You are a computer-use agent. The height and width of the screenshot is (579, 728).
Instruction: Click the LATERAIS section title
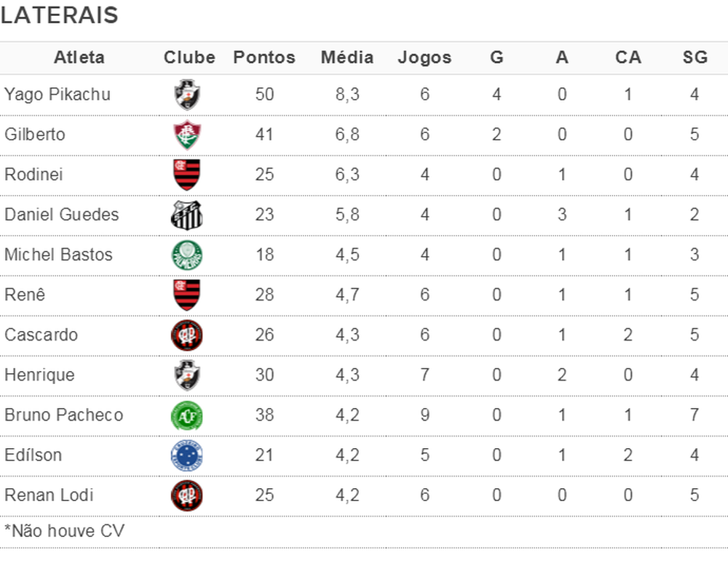[x=60, y=16]
